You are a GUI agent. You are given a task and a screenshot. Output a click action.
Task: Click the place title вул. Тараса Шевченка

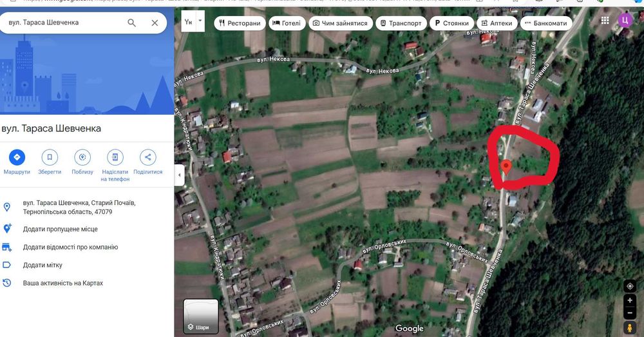pyautogui.click(x=52, y=128)
